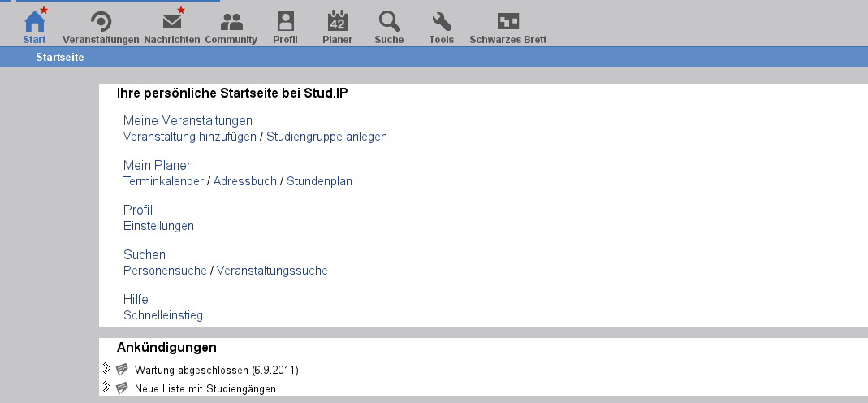868x403 pixels.
Task: Select the Startseite sub-navigation tab
Action: coord(60,57)
